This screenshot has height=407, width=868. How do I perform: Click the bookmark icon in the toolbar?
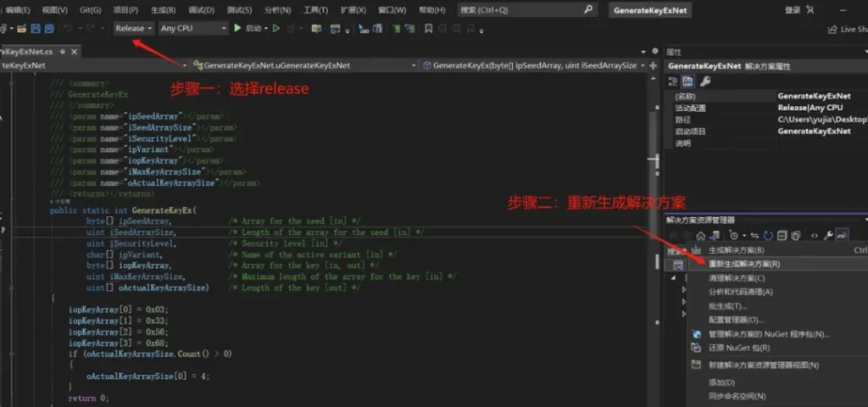[429, 28]
